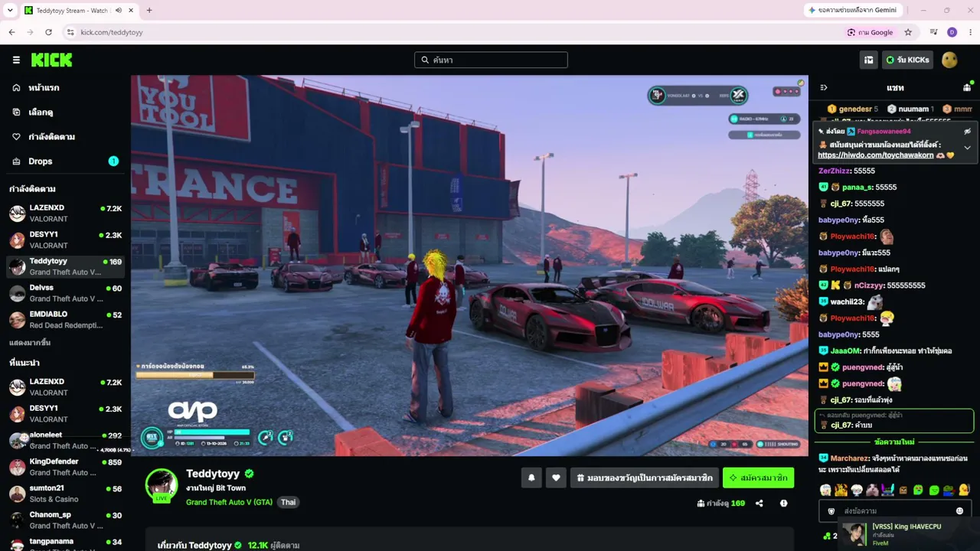Click Teddytoyy's LIVE avatar below the video
Screen dimensions: 980x551
point(162,485)
